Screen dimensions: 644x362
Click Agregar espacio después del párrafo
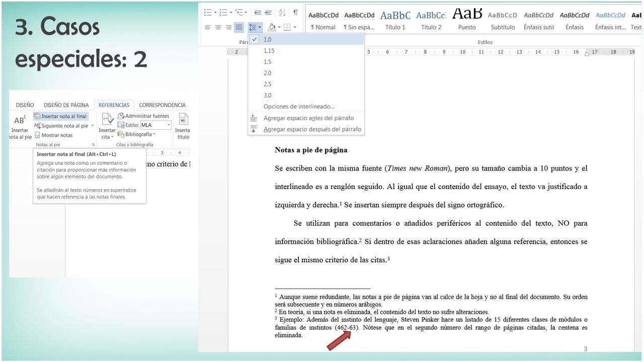[x=305, y=129]
